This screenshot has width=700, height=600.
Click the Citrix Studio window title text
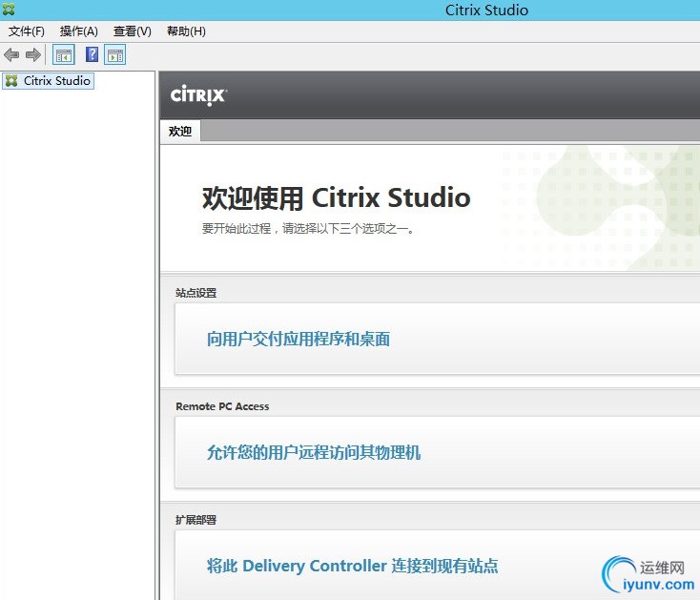(x=486, y=10)
